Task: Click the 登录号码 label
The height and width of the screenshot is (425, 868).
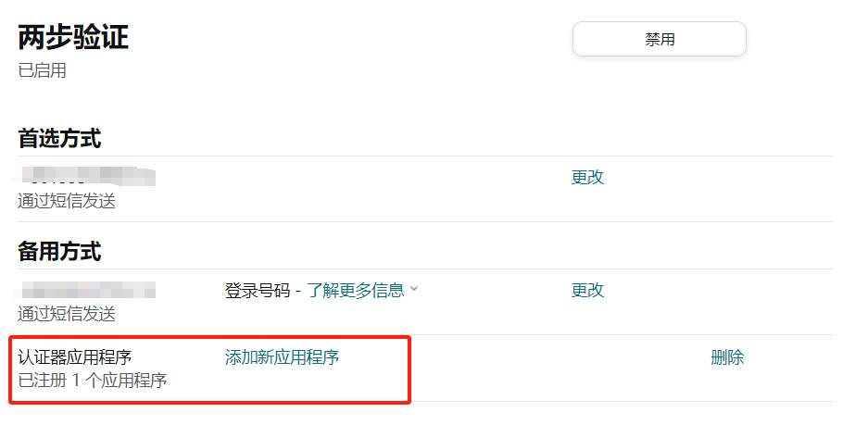Action: pyautogui.click(x=258, y=290)
